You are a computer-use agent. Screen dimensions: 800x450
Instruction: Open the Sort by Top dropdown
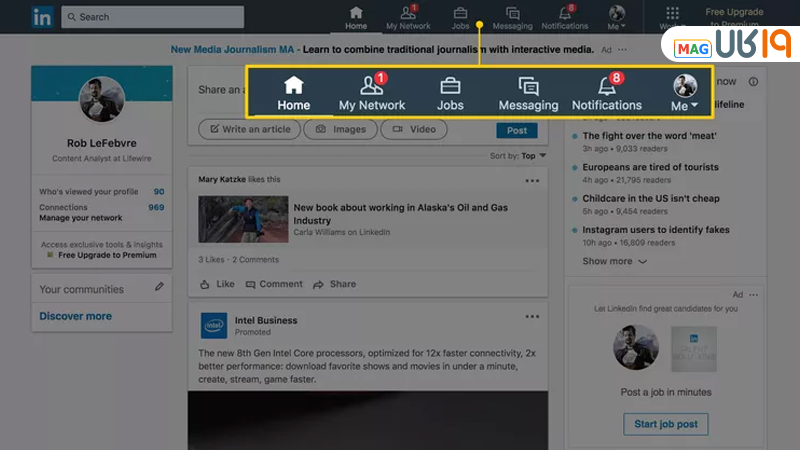(x=519, y=156)
